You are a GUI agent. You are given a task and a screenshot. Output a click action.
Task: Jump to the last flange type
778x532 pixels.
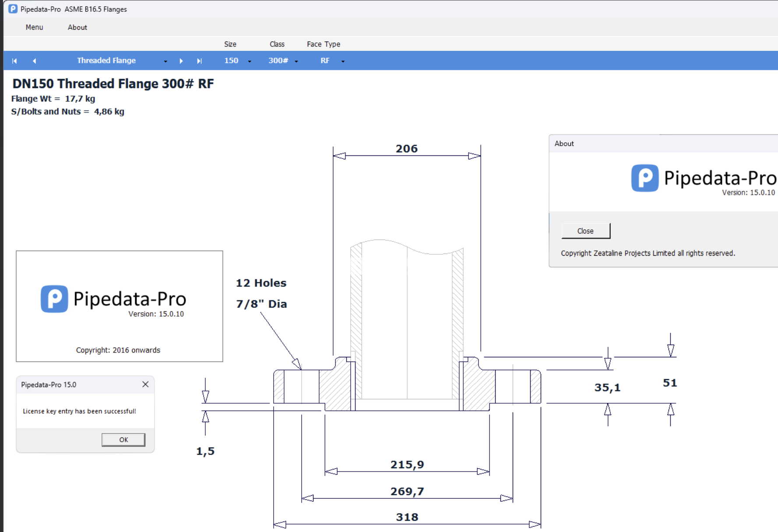[199, 61]
